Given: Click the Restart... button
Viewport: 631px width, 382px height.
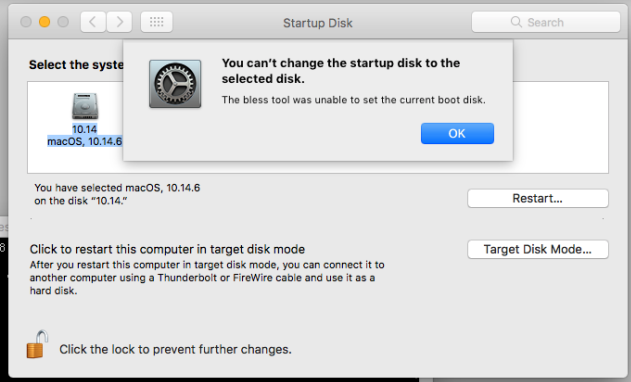Looking at the screenshot, I should coord(538,198).
